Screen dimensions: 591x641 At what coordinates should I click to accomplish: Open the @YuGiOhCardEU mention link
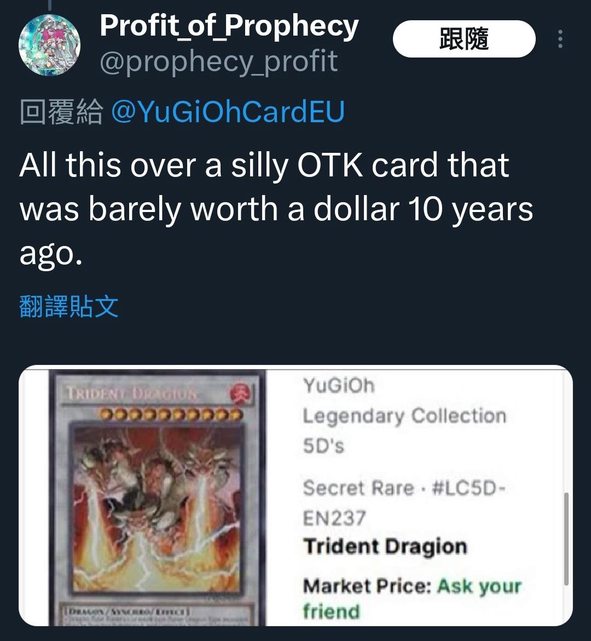coord(228,112)
